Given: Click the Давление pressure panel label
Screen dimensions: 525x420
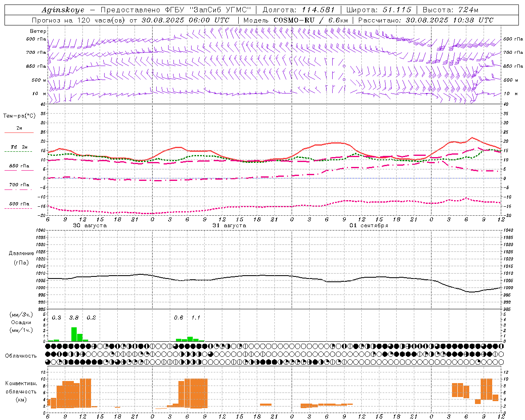Looking at the screenshot, I should point(21,253).
